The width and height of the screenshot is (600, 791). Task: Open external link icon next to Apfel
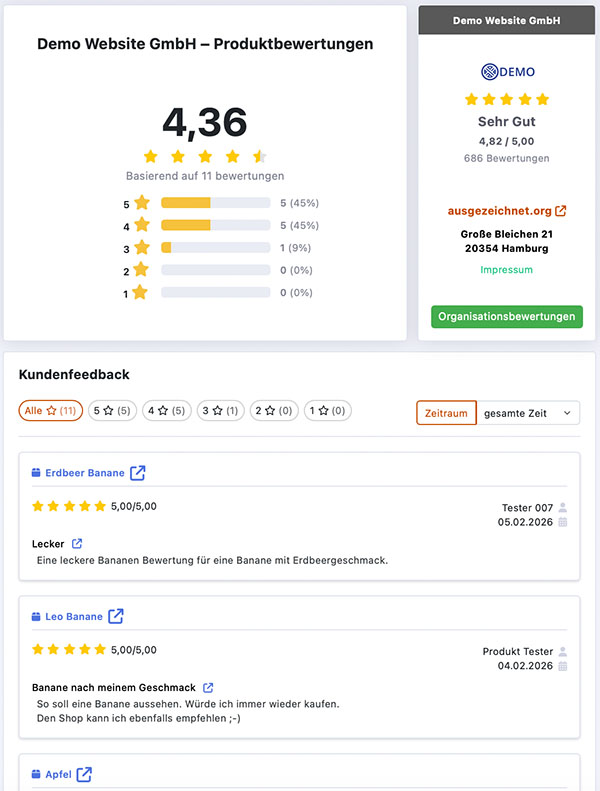[x=85, y=774]
